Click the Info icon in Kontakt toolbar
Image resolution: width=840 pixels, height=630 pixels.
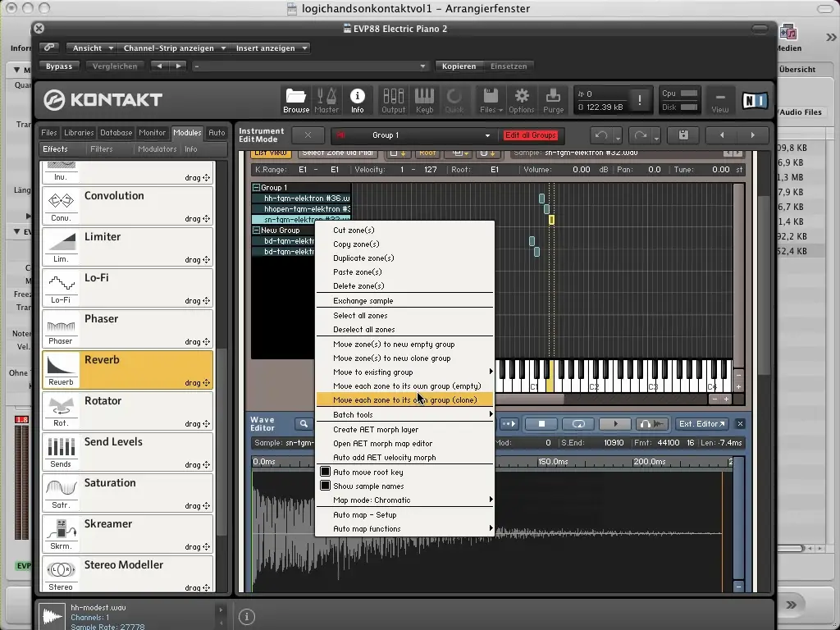pyautogui.click(x=358, y=100)
